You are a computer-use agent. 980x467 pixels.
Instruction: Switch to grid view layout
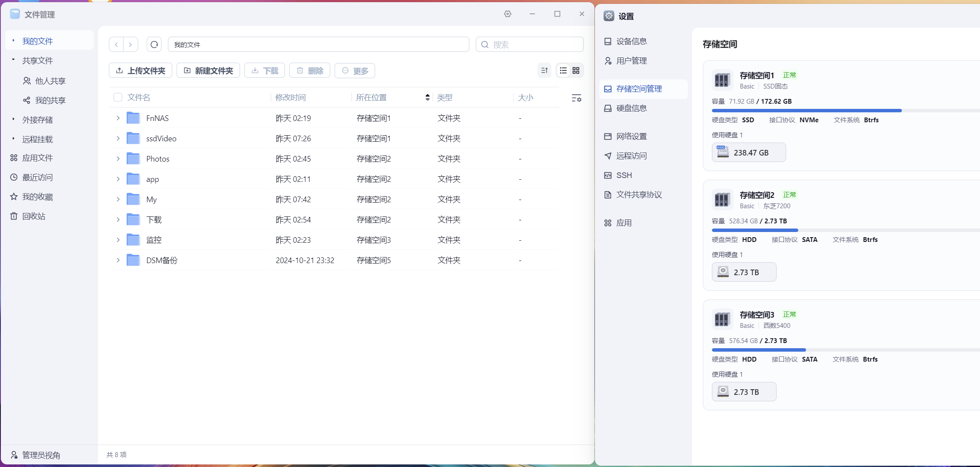576,70
